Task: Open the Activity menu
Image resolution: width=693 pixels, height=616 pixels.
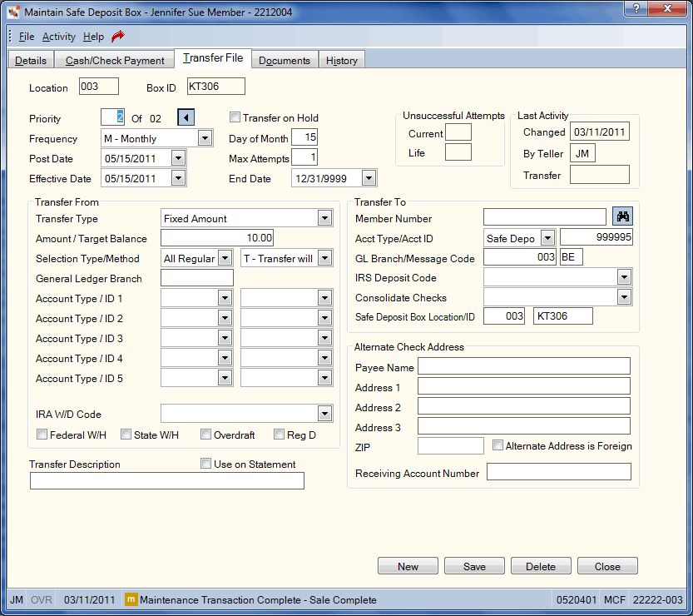Action: point(59,37)
